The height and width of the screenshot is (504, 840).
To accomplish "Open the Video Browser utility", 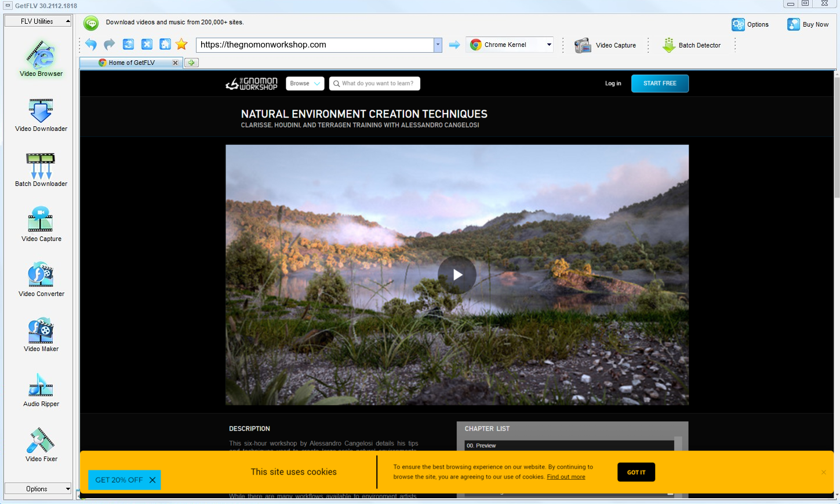I will coord(41,59).
